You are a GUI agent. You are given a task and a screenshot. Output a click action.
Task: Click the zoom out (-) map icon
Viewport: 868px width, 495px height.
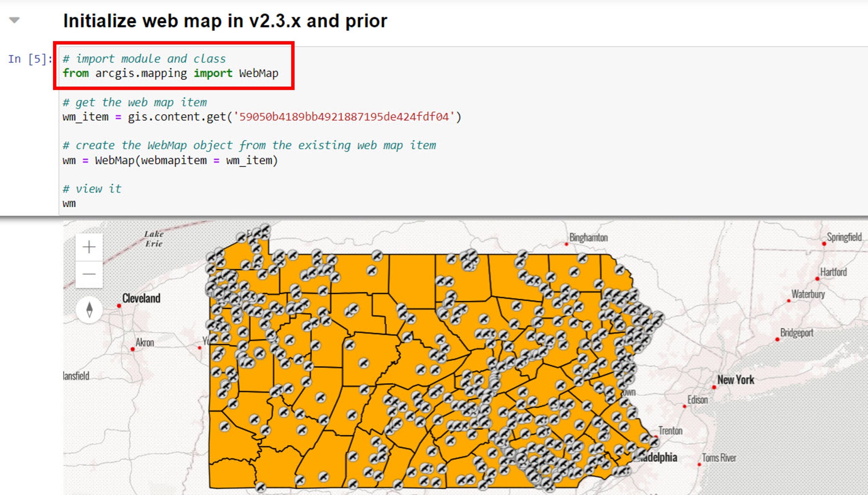[x=90, y=273]
